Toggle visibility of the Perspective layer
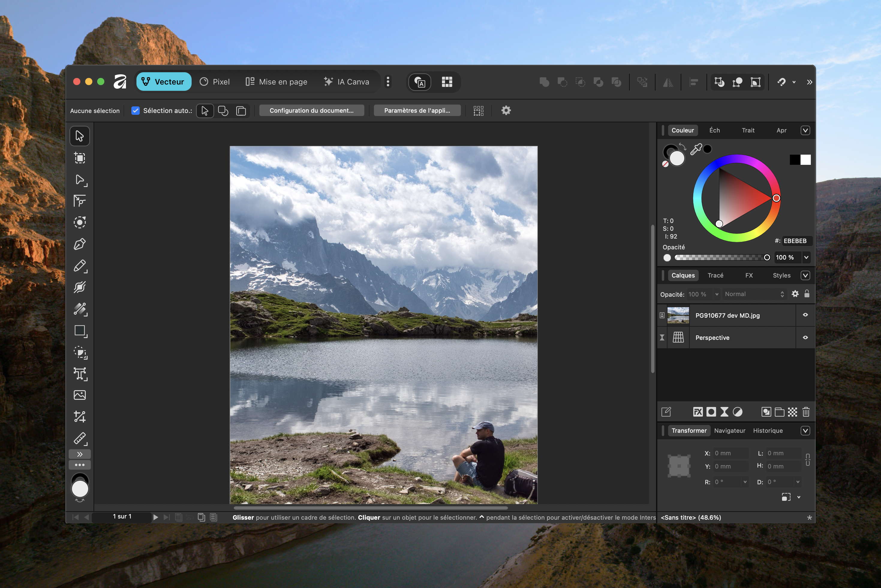The height and width of the screenshot is (588, 881). pyautogui.click(x=805, y=337)
